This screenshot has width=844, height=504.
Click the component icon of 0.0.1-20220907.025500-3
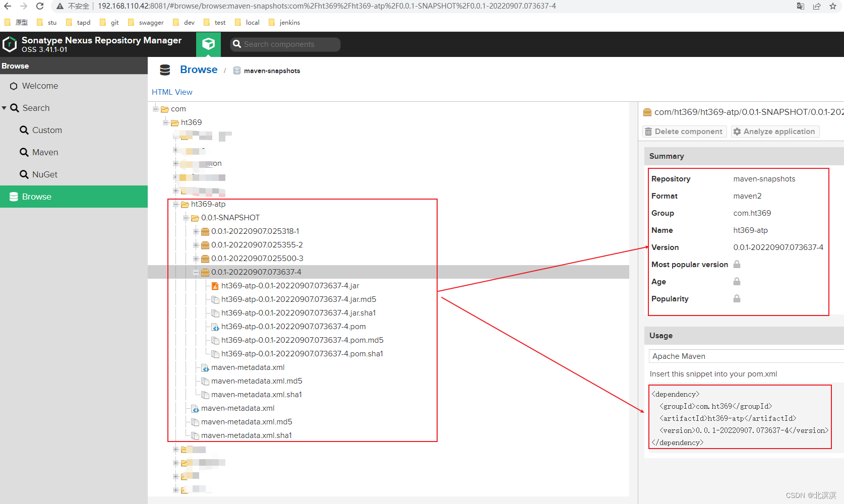coord(205,259)
